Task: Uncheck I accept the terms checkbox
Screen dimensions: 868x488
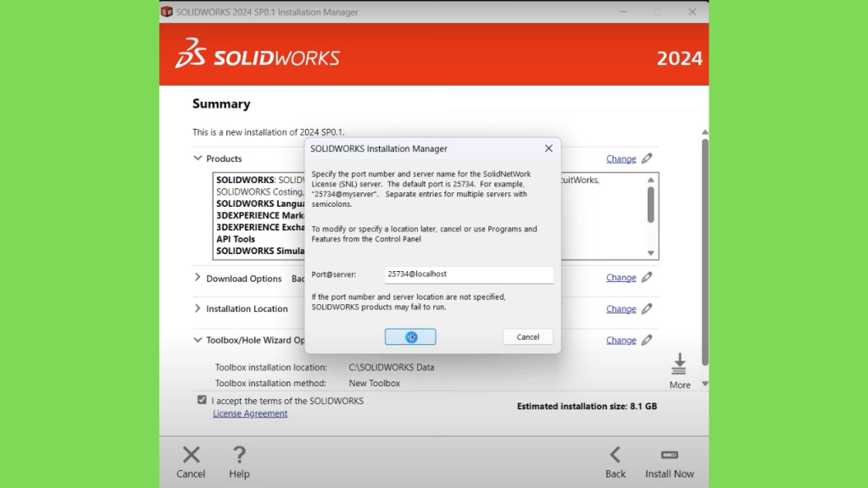Action: pos(202,400)
